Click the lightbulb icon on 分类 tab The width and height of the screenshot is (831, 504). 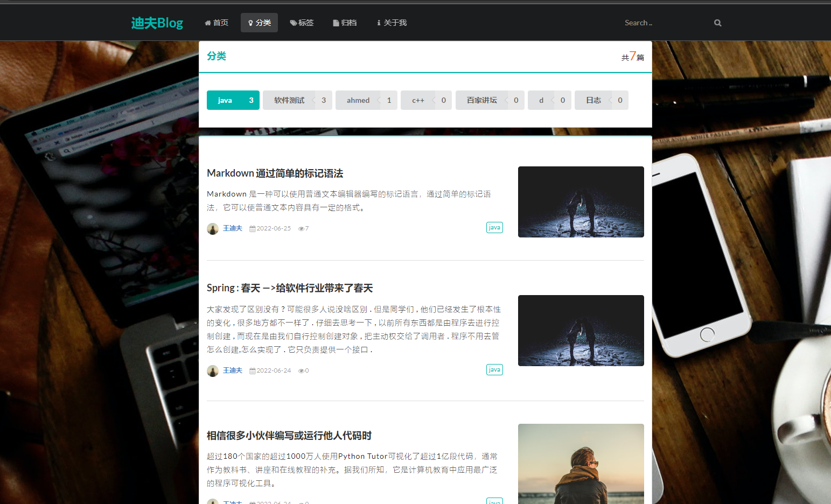pyautogui.click(x=251, y=22)
